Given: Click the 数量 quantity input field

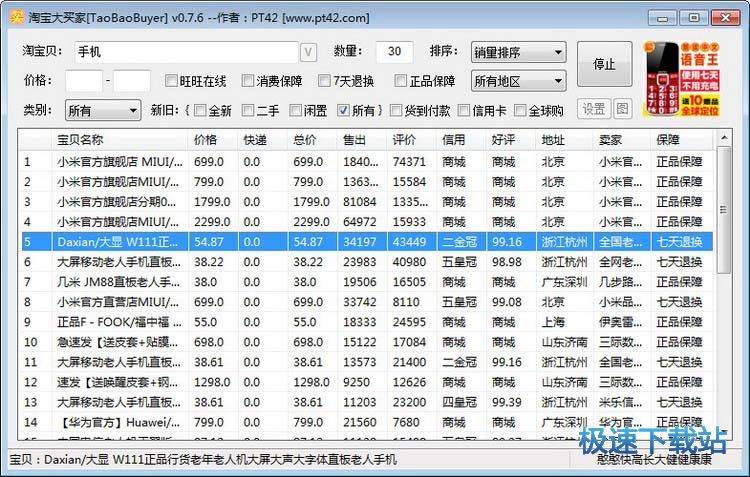Looking at the screenshot, I should [394, 52].
